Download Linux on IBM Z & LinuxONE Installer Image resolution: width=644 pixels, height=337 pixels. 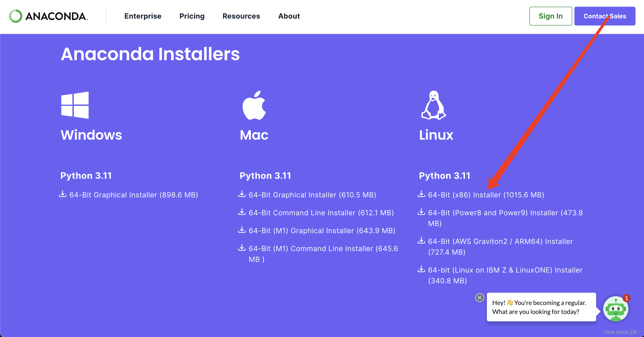[505, 275]
